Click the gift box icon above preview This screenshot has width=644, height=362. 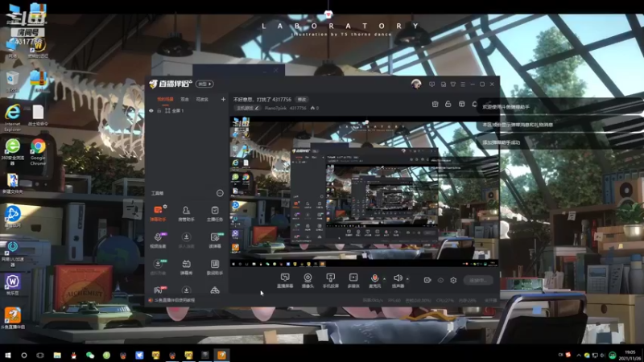435,105
